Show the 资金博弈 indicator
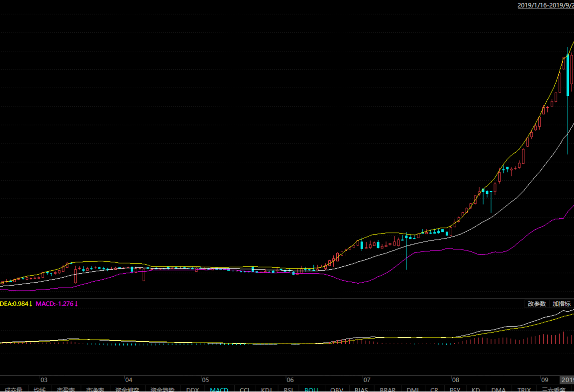The height and width of the screenshot is (392, 574). (x=127, y=390)
